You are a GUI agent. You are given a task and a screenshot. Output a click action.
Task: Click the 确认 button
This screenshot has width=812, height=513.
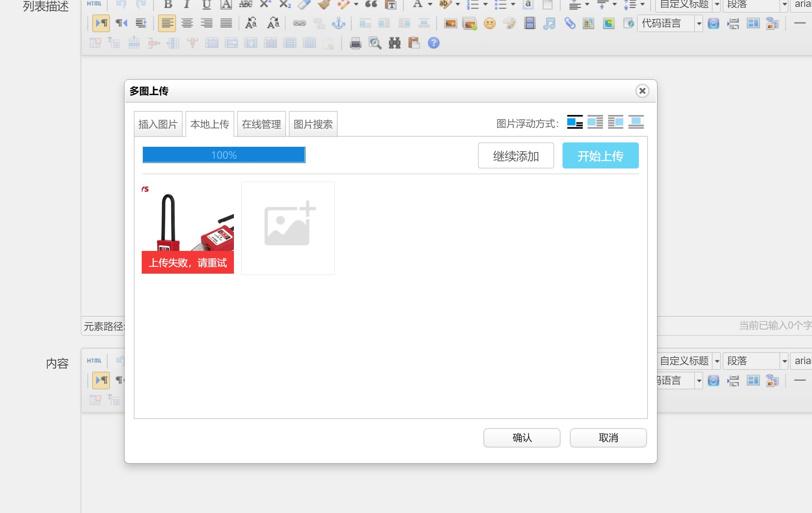pyautogui.click(x=522, y=438)
